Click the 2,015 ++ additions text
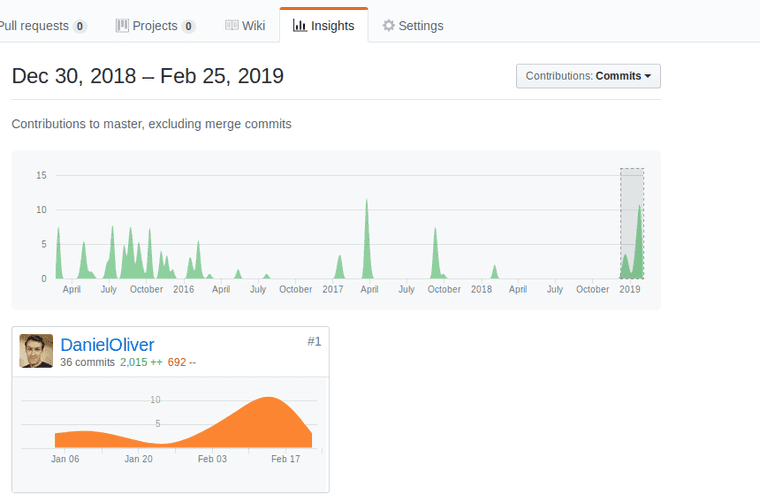Viewport: 760px width, 503px height. click(141, 362)
